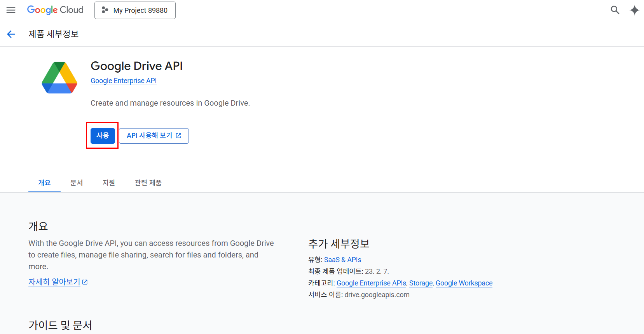Click external-link icon in API 사용해 보기
644x334 pixels.
pyautogui.click(x=179, y=136)
